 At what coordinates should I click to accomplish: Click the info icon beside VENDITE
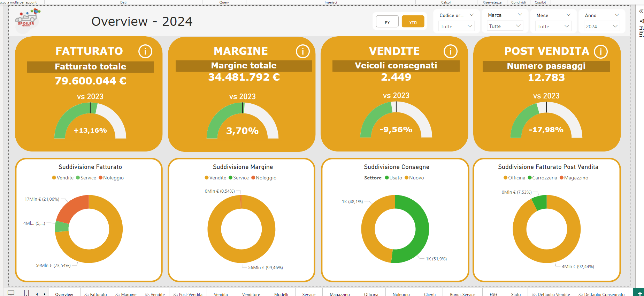(x=451, y=51)
